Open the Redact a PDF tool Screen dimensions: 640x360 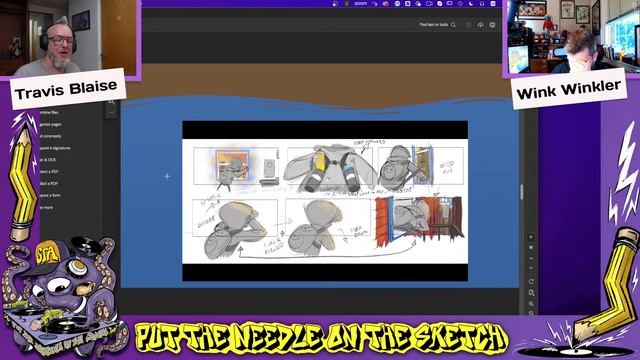(x=49, y=183)
